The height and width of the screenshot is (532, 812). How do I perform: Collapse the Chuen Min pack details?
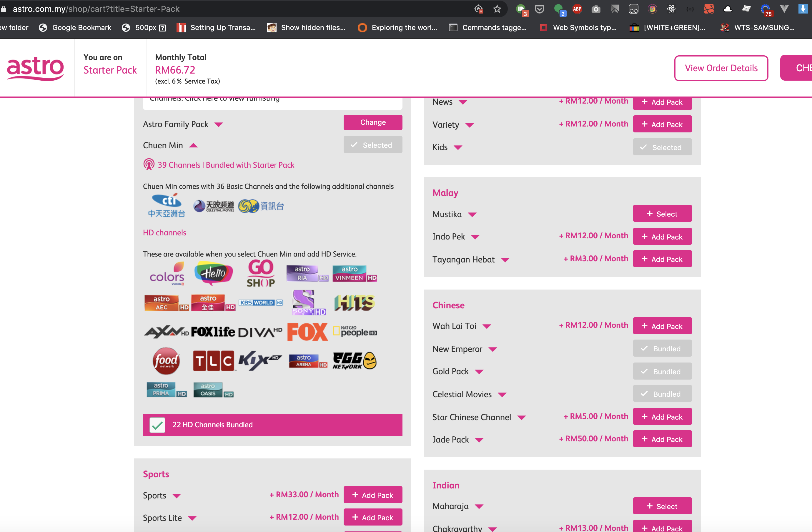click(x=194, y=145)
